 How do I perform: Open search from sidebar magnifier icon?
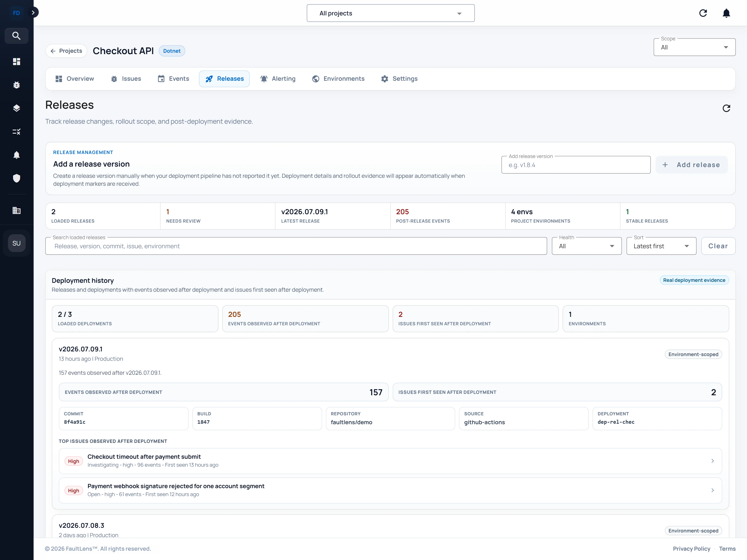16,36
